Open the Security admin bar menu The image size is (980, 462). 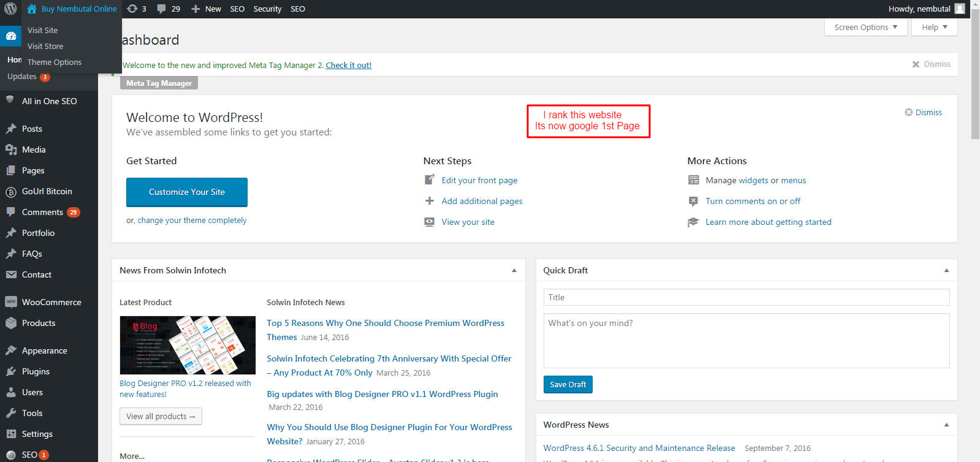pos(267,9)
